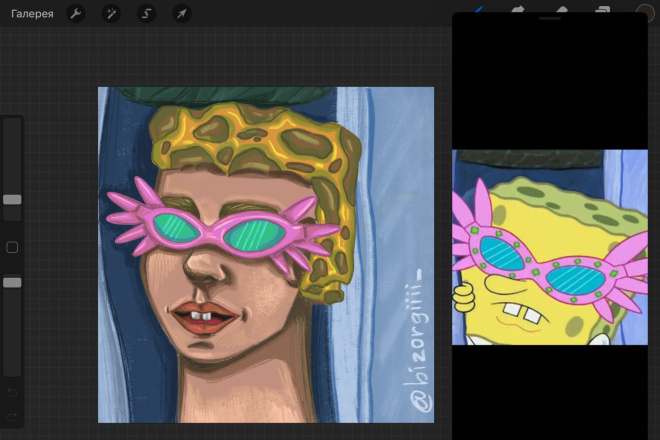The width and height of the screenshot is (660, 440).
Task: Activate the Transform arrow tool
Action: 182,14
